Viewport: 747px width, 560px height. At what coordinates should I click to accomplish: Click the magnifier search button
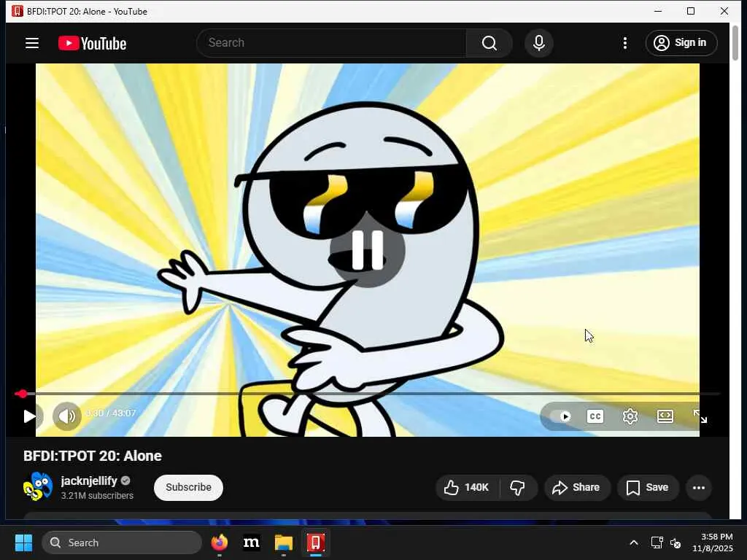coord(489,43)
